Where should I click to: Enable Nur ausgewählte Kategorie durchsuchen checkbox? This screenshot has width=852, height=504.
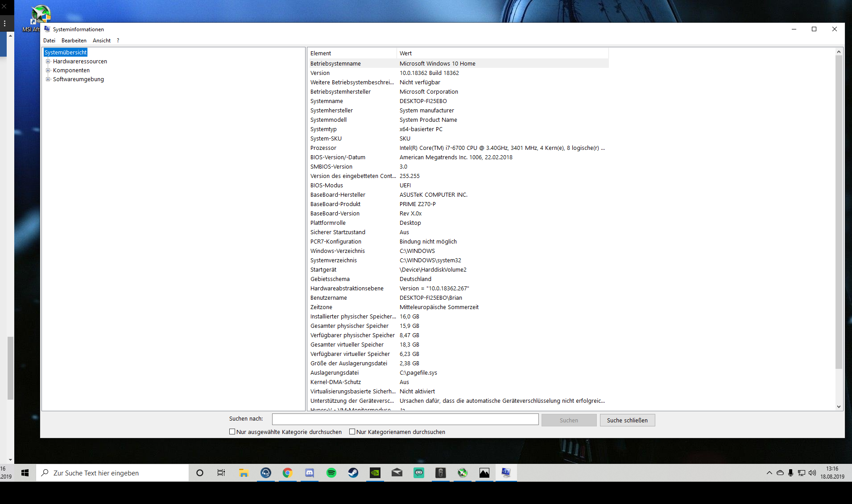click(232, 432)
